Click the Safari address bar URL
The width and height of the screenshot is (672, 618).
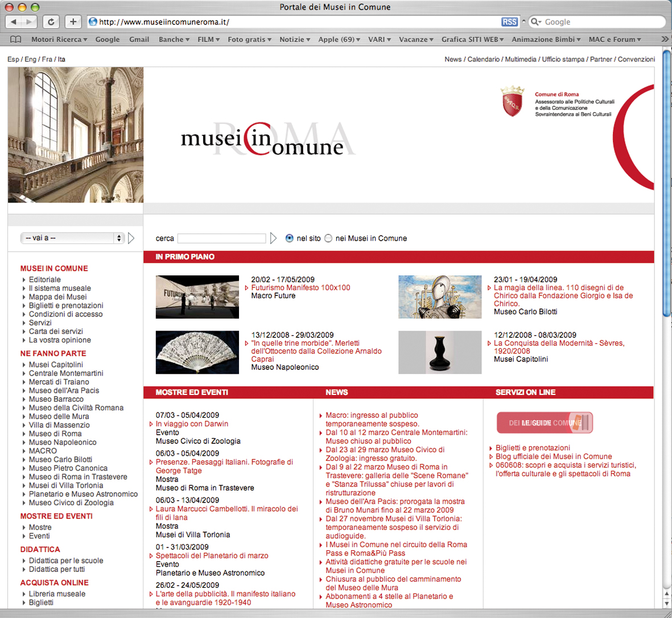[164, 22]
